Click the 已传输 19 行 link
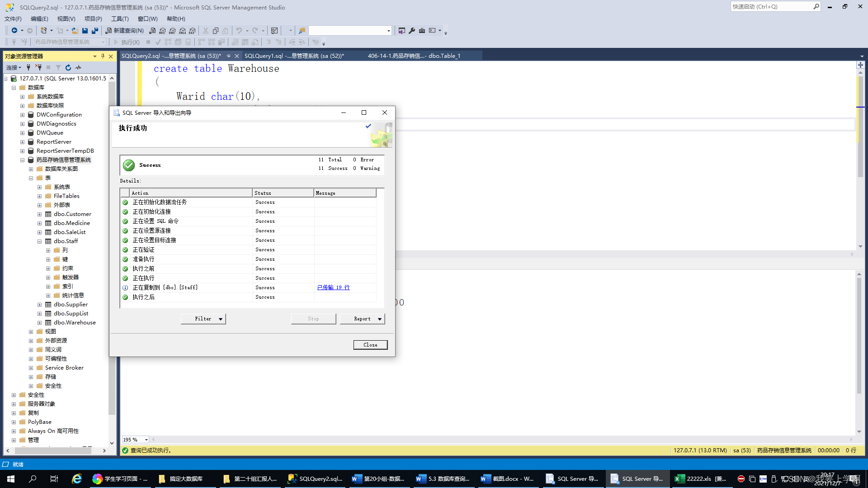Image resolution: width=868 pixels, height=488 pixels. [333, 287]
